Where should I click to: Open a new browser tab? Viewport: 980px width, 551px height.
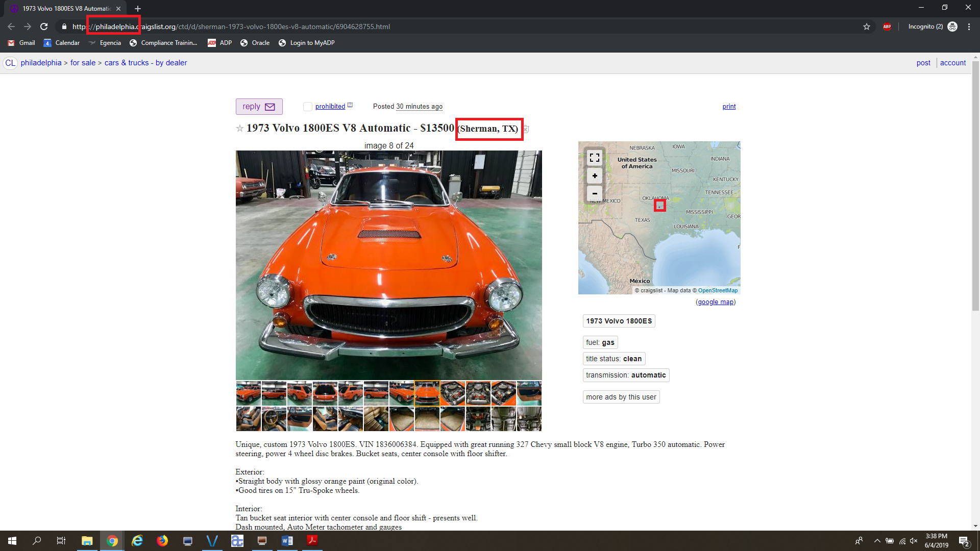pyautogui.click(x=138, y=9)
